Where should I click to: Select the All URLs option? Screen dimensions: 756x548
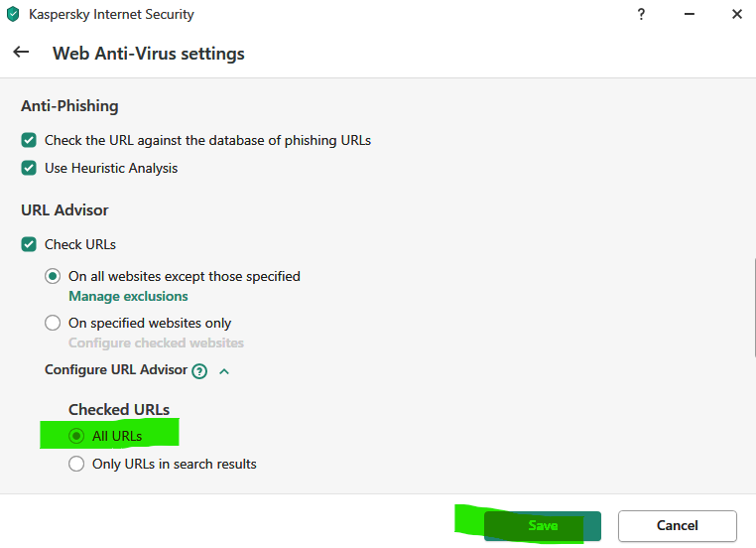77,436
